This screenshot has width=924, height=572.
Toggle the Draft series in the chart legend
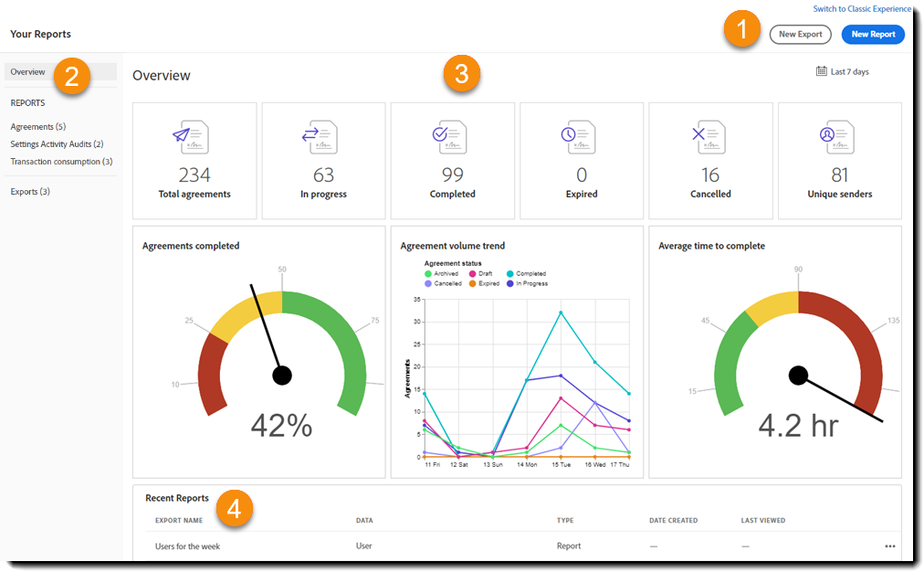[x=481, y=273]
